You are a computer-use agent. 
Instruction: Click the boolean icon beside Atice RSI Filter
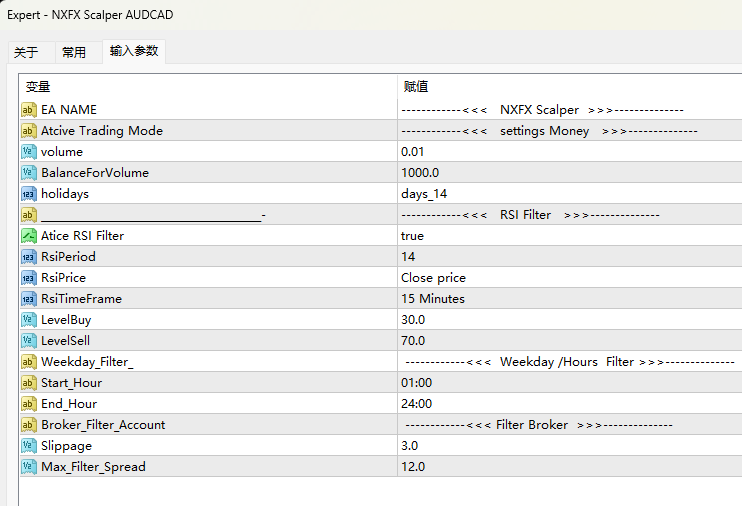[29, 236]
